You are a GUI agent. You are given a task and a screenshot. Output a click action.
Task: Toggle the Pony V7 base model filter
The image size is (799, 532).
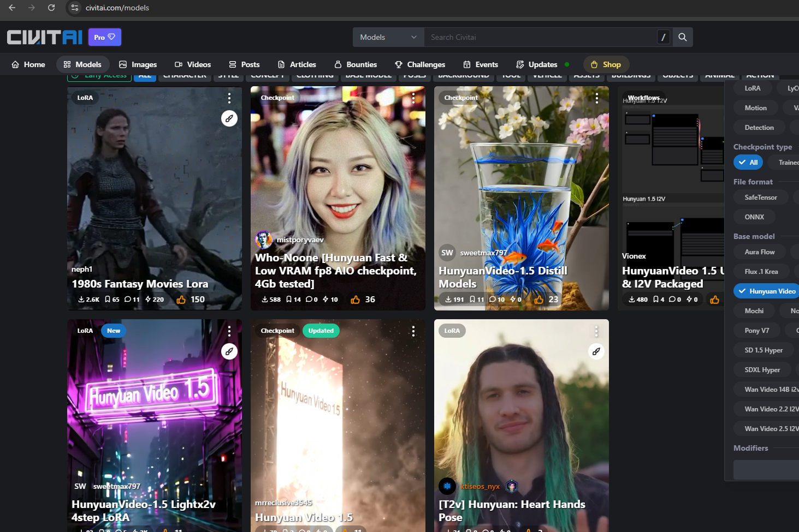point(757,331)
